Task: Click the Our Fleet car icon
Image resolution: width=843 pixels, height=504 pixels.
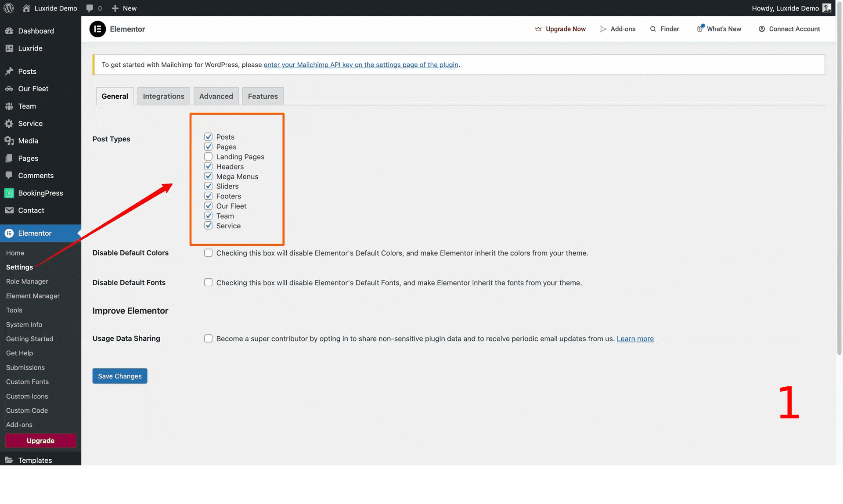Action: (x=9, y=89)
